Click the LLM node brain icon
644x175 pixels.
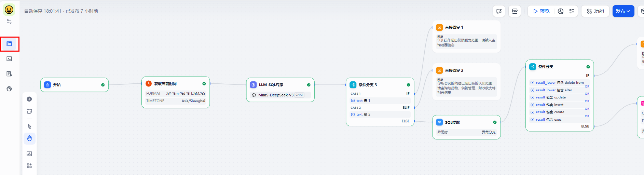tap(254, 85)
